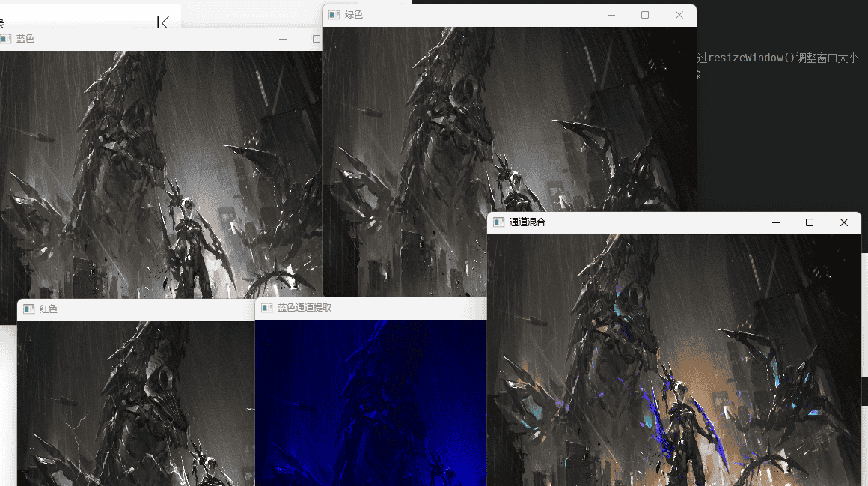This screenshot has width=868, height=486.
Task: Minimize the 蓝色 window
Action: click(283, 40)
